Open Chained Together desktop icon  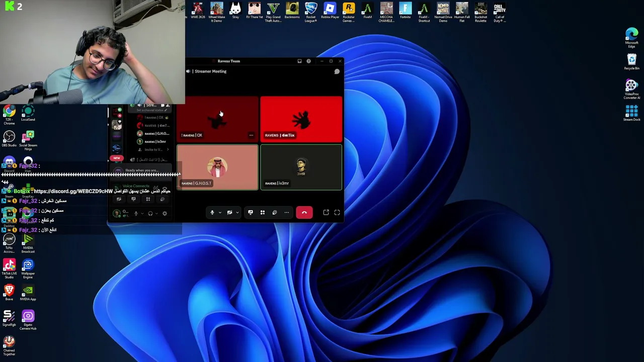tap(9, 346)
